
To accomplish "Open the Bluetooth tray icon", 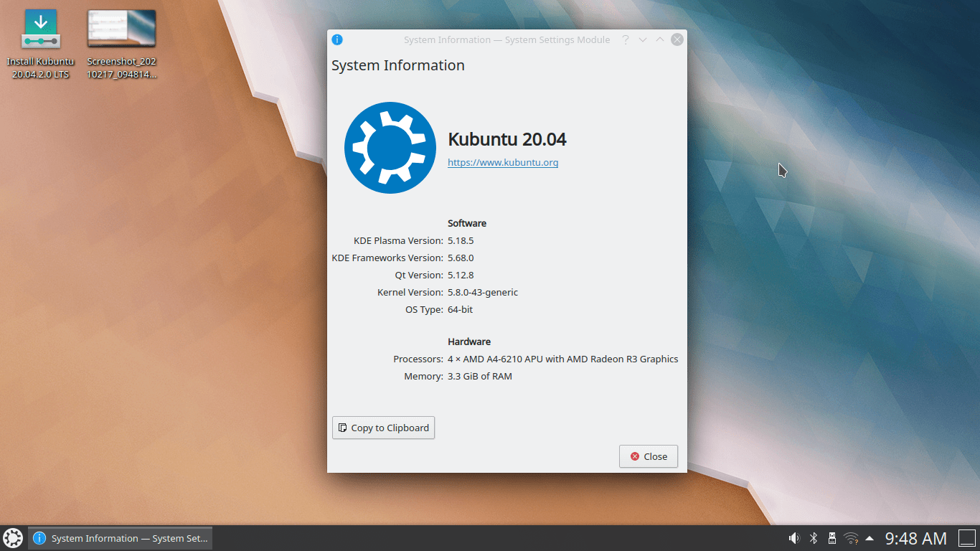I will click(x=814, y=538).
